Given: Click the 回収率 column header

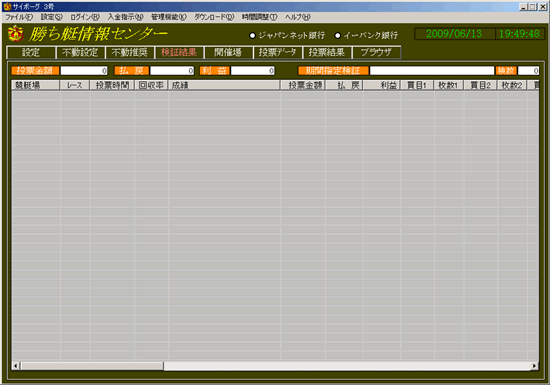Looking at the screenshot, I should [151, 85].
